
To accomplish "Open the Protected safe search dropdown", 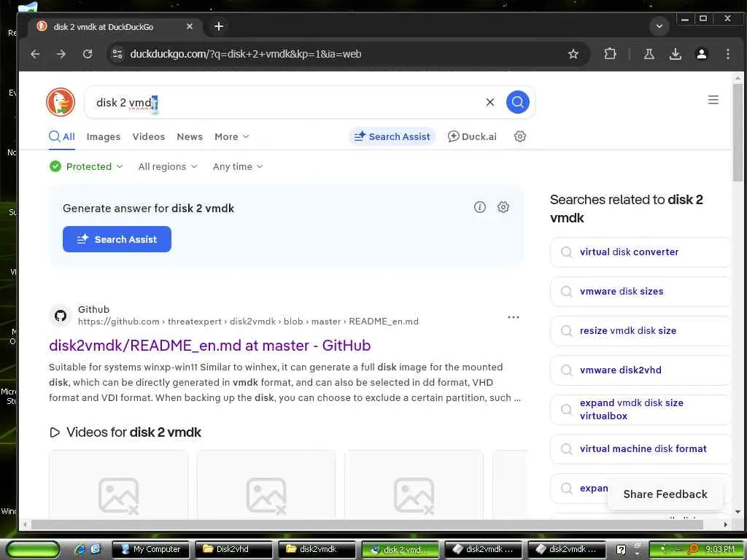I will pyautogui.click(x=86, y=166).
